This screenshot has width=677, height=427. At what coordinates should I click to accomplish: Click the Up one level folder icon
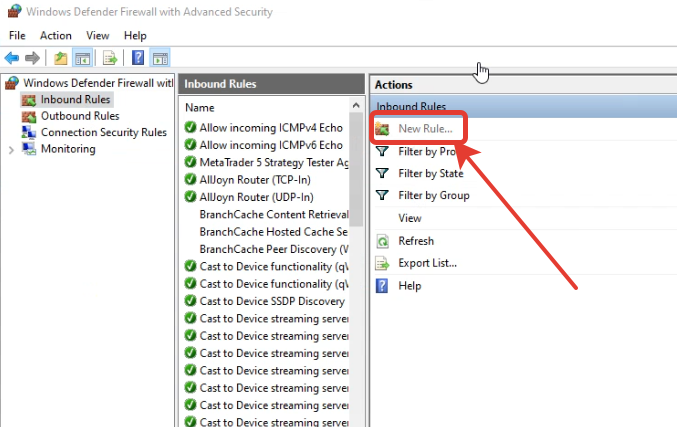click(x=60, y=58)
